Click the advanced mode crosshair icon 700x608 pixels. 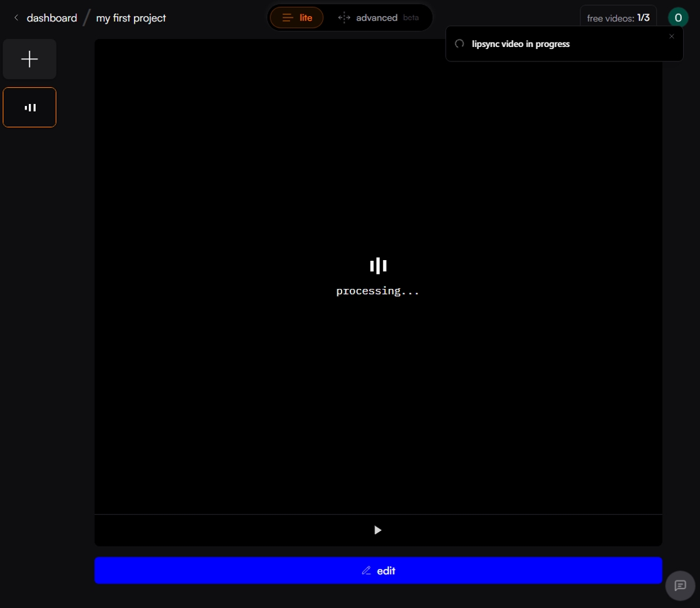pyautogui.click(x=344, y=18)
